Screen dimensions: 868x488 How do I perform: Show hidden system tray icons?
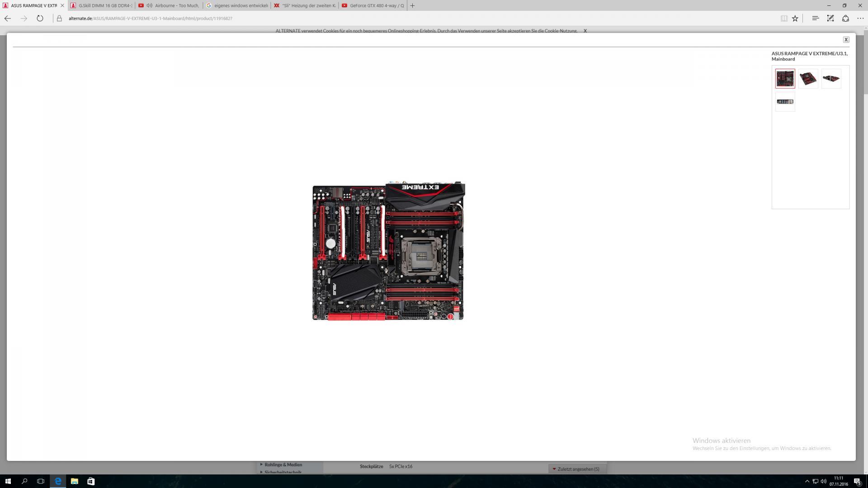[x=807, y=481]
